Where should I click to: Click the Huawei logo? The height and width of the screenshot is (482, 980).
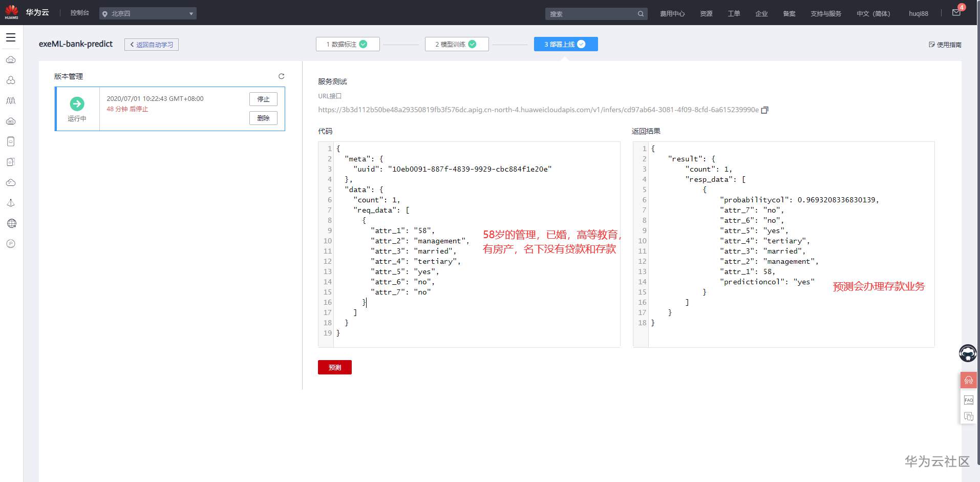tap(11, 12)
